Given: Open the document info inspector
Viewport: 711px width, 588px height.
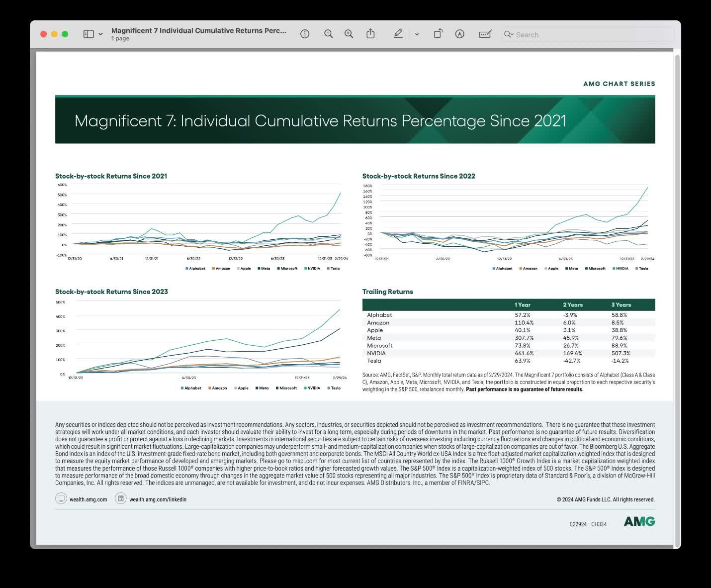Looking at the screenshot, I should pyautogui.click(x=305, y=34).
